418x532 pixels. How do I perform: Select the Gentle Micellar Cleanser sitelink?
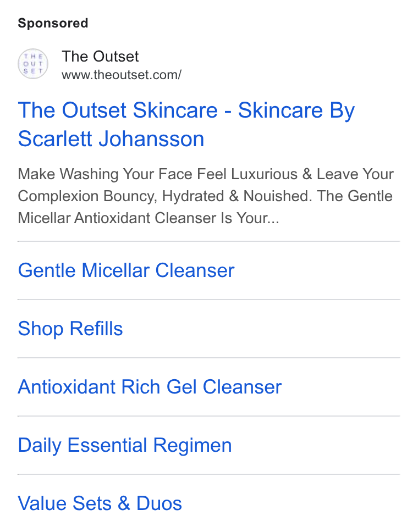(x=126, y=270)
